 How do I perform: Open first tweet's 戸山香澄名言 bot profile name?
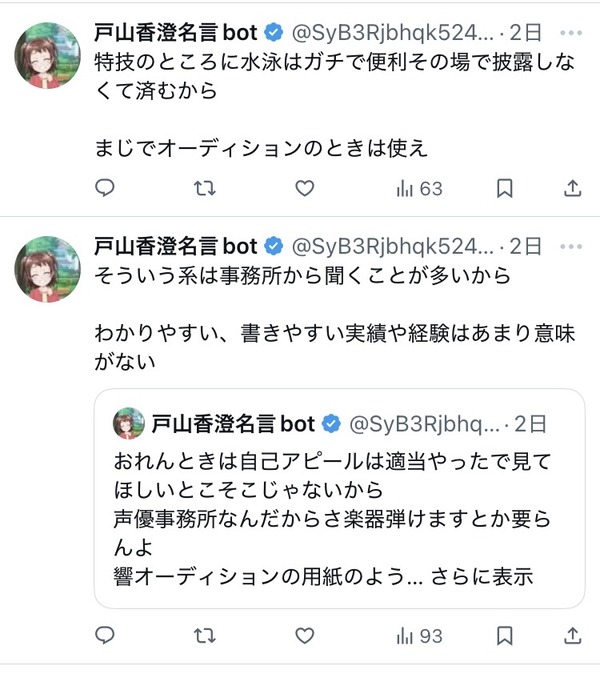(175, 33)
